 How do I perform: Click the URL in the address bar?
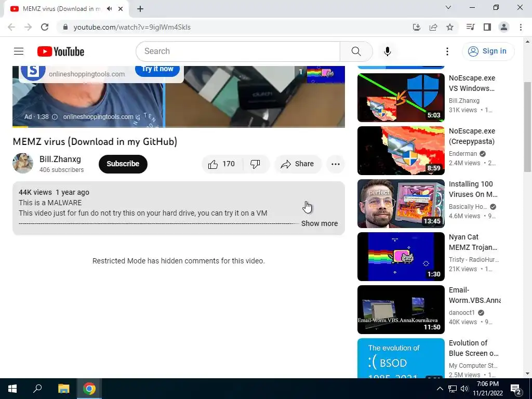click(132, 27)
